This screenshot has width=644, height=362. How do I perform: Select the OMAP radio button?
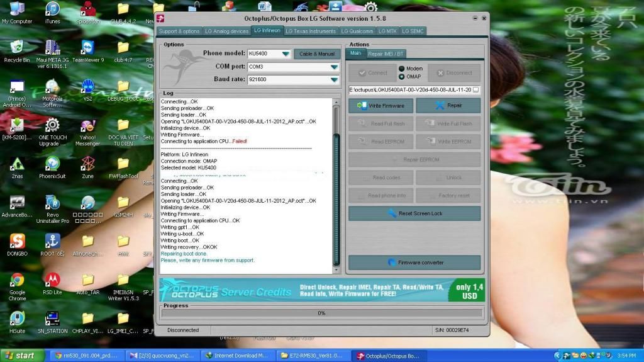402,77
